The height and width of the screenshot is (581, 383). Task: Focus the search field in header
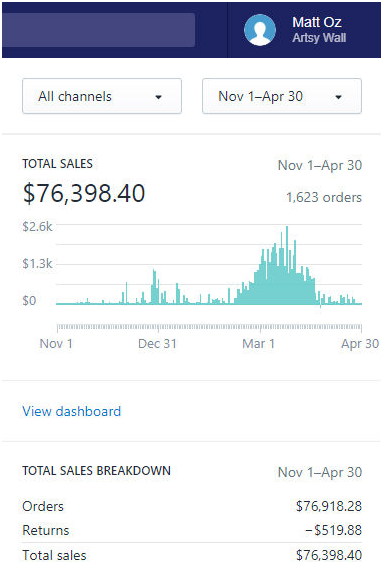click(x=99, y=30)
